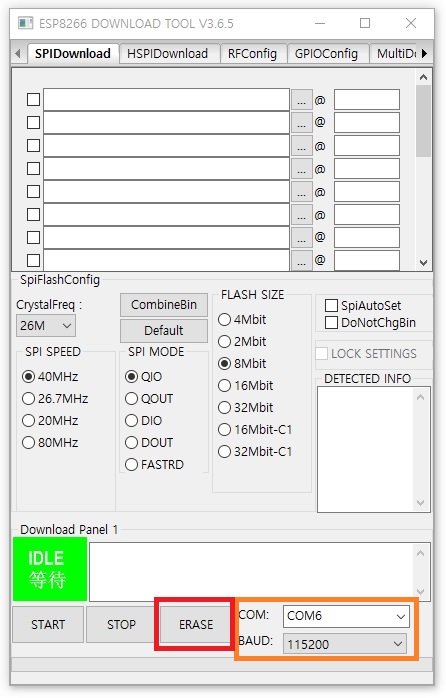This screenshot has height=698, width=446.
Task: Enable the DoNotChgBin checkbox
Action: coord(331,322)
